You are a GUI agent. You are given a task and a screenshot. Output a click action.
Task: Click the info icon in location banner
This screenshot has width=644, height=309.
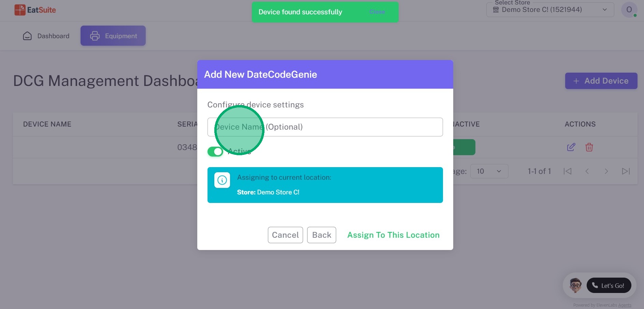click(x=222, y=180)
